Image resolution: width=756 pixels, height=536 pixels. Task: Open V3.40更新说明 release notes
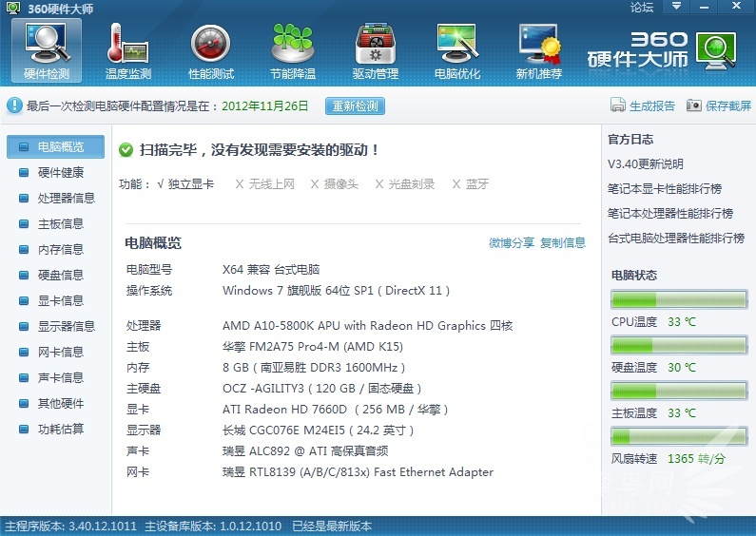[x=645, y=163]
